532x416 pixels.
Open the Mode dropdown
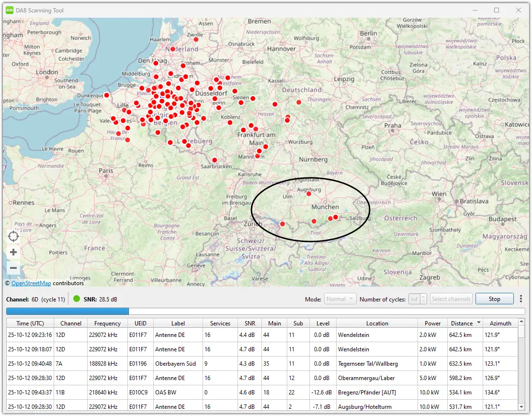pyautogui.click(x=340, y=299)
